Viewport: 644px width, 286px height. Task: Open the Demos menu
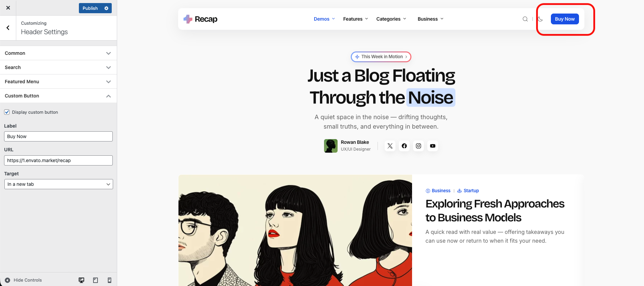[x=324, y=19]
